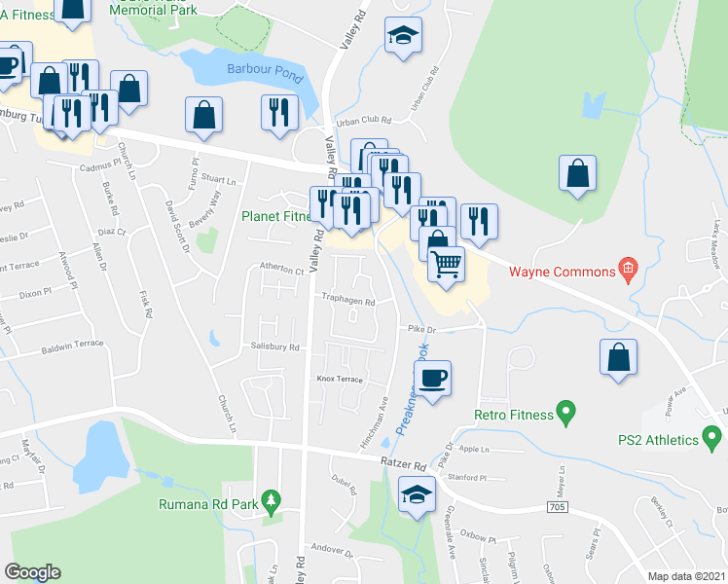Click the Retro Fitness text label

pos(514,415)
